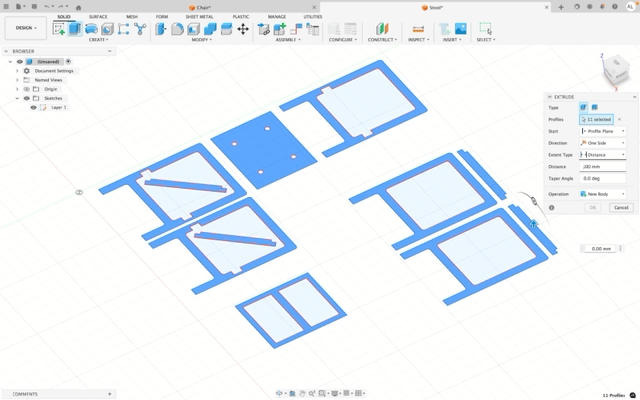Click the 11 selected Profiles button
This screenshot has width=640, height=400.
coord(596,119)
